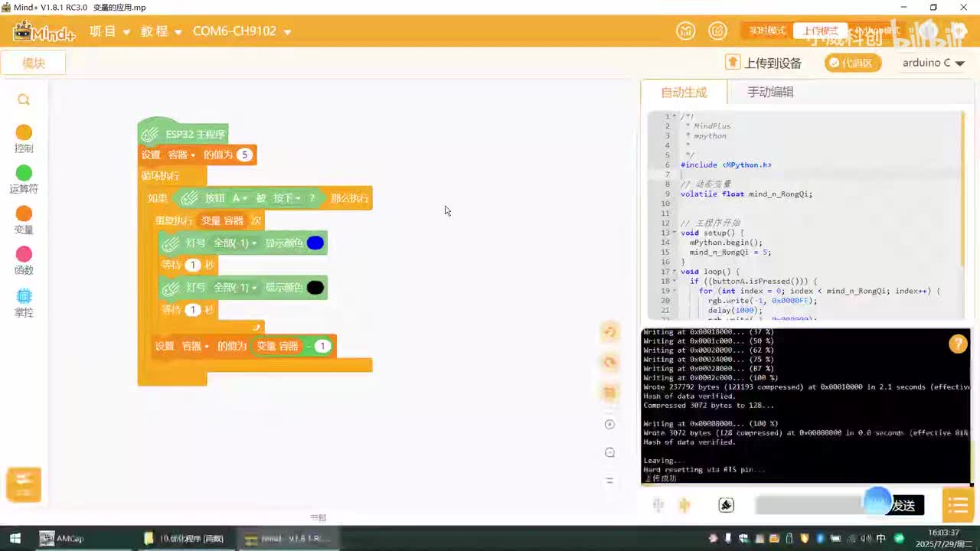Select the 运算符 block category
The image size is (980, 551).
point(24,180)
